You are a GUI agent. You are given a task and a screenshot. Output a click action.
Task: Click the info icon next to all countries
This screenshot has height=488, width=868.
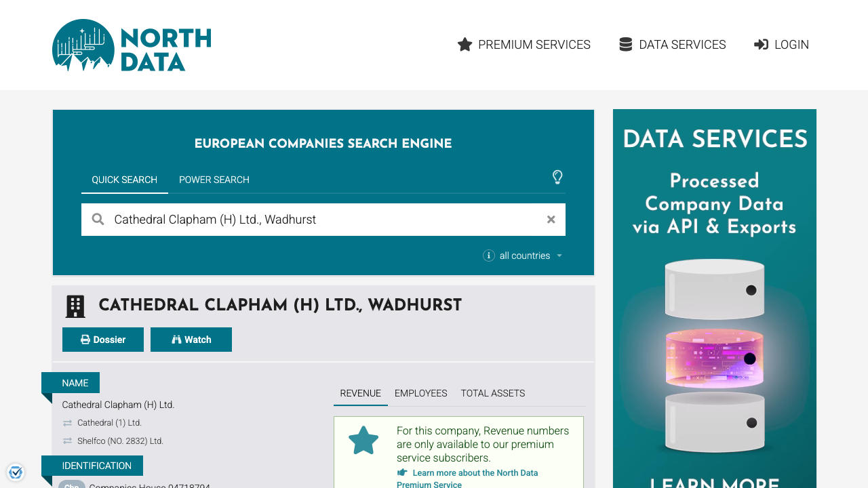tap(488, 256)
